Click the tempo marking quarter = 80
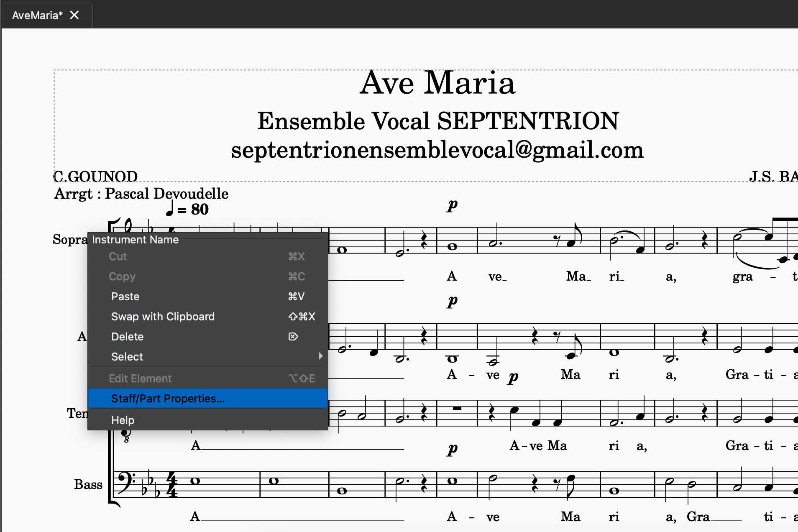798x532 pixels. click(x=187, y=208)
